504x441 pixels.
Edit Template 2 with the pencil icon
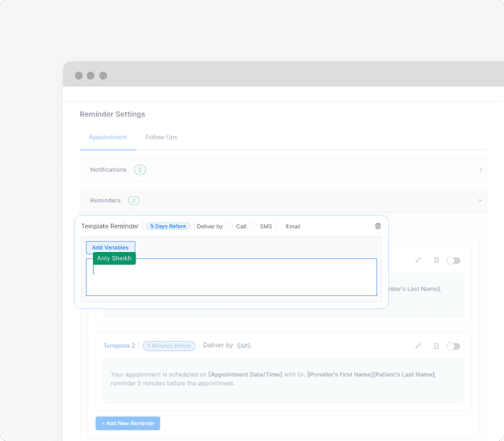click(x=418, y=346)
